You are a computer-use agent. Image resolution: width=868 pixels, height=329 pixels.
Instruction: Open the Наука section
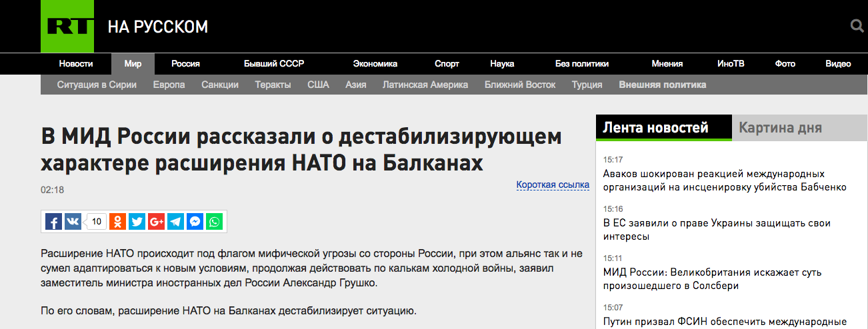(x=502, y=64)
